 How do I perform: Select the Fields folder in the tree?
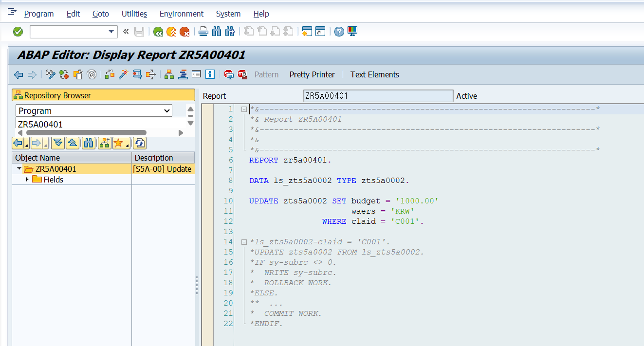click(54, 180)
